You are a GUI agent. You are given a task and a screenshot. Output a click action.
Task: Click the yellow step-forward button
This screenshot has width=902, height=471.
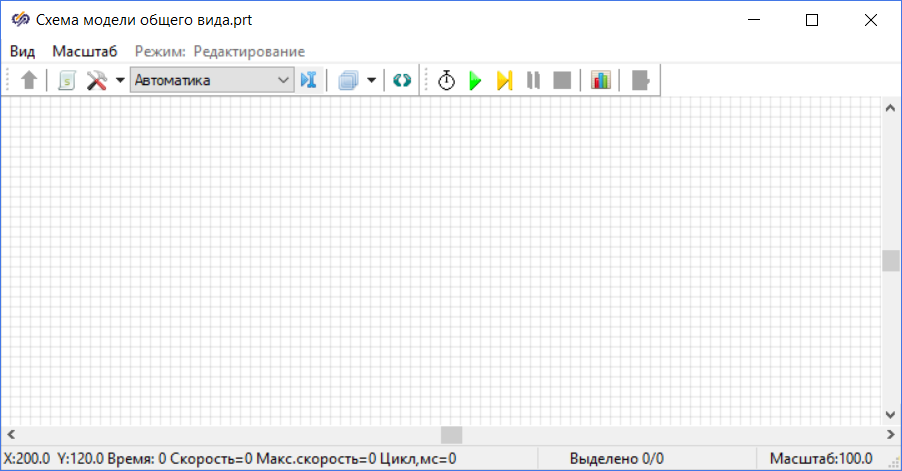[505, 81]
